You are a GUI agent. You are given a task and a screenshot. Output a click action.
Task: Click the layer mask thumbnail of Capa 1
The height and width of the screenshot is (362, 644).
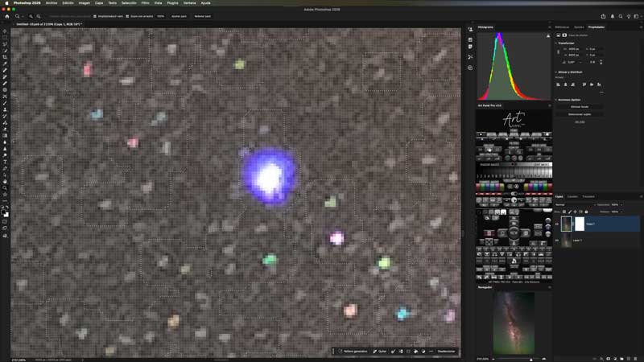pyautogui.click(x=580, y=224)
